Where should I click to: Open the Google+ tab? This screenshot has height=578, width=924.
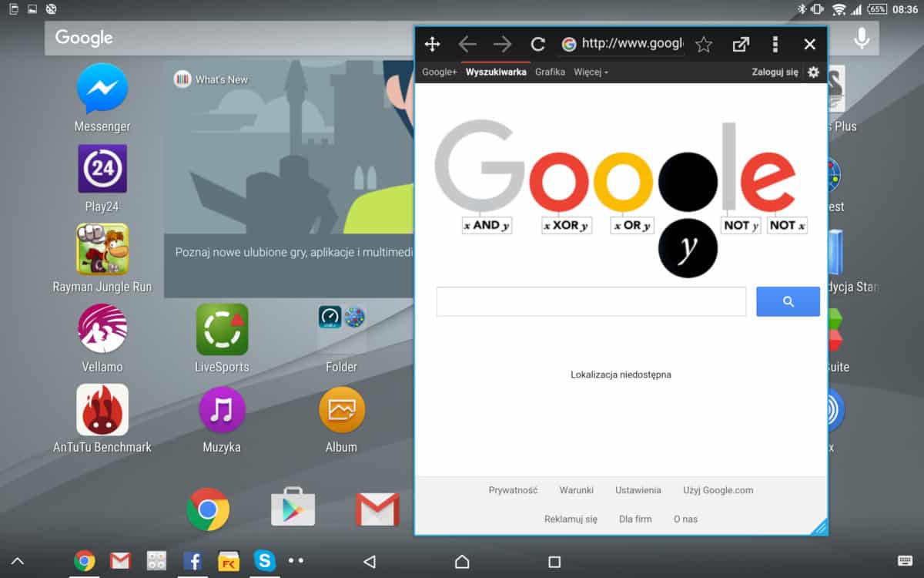pyautogui.click(x=439, y=72)
